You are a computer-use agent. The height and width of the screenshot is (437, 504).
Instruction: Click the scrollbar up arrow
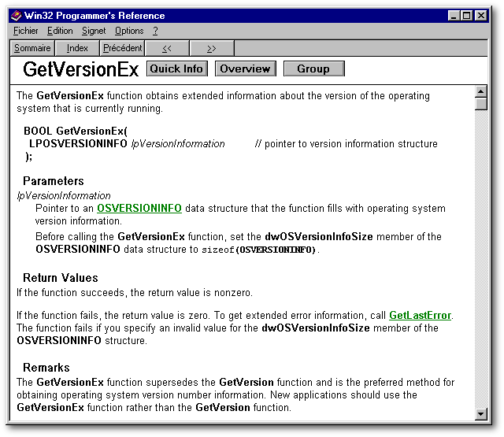coord(481,93)
